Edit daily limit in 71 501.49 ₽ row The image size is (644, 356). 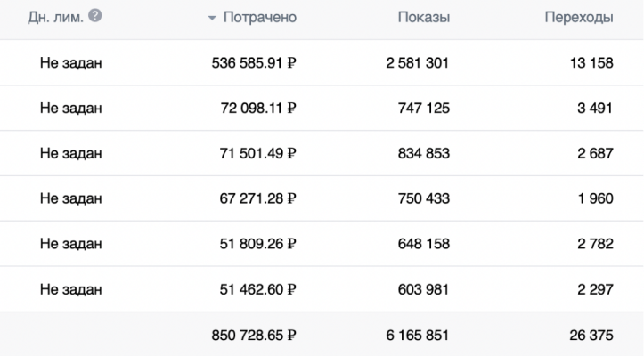coord(70,154)
